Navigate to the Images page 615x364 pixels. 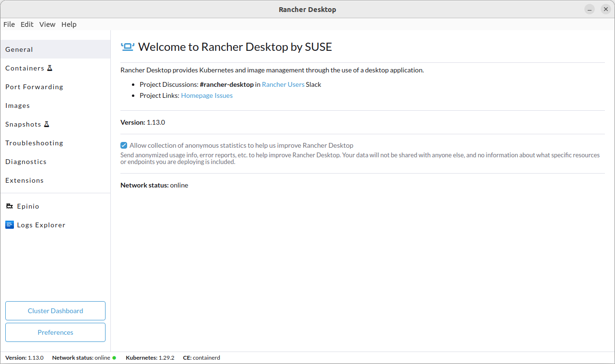(55, 106)
